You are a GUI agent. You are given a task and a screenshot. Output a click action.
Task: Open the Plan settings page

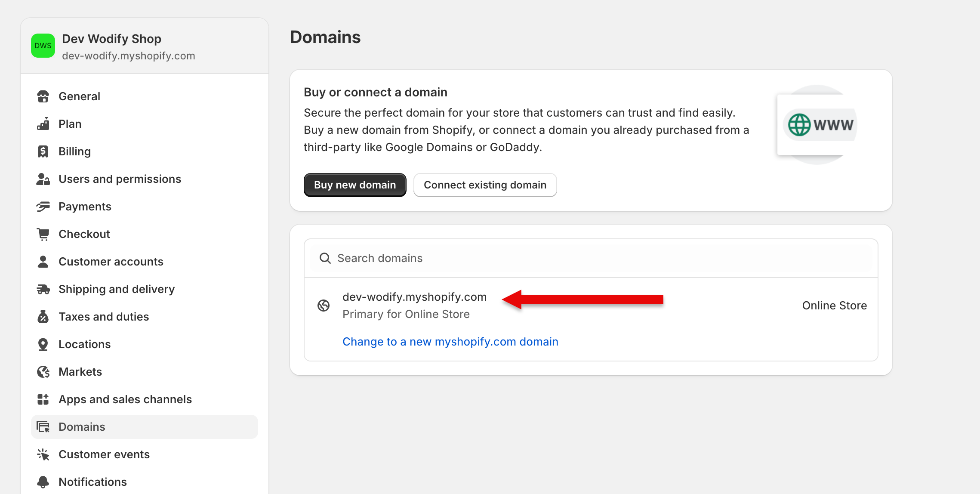pyautogui.click(x=145, y=124)
